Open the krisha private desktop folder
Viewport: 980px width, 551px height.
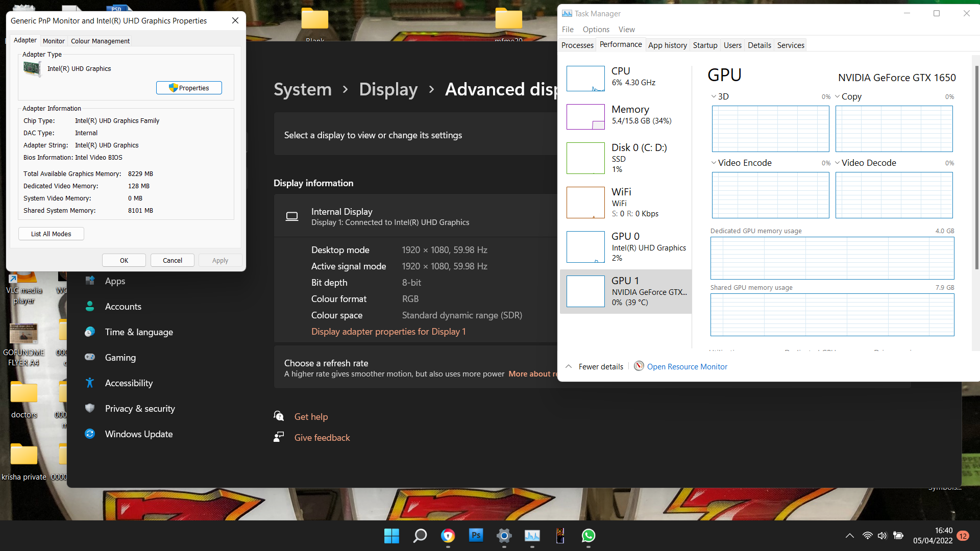coord(24,462)
